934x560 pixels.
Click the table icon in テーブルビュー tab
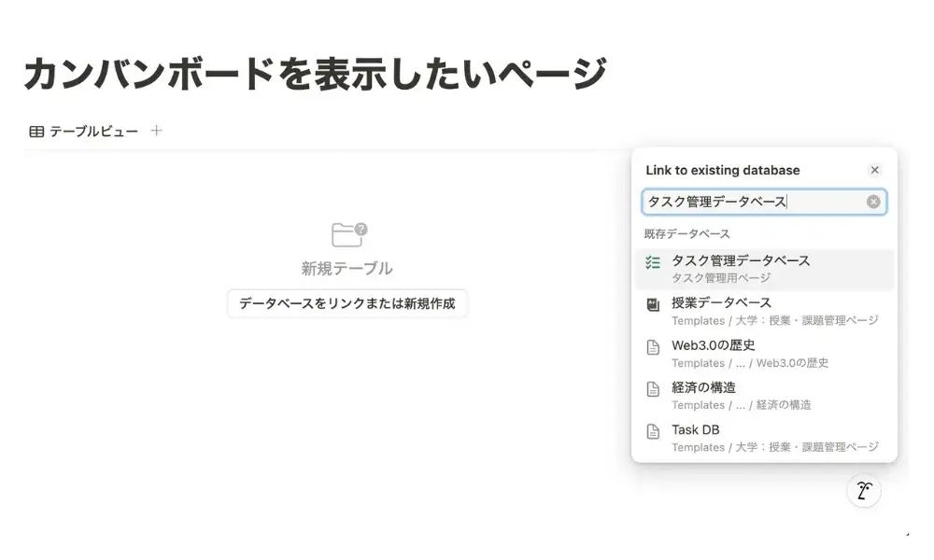pos(36,132)
